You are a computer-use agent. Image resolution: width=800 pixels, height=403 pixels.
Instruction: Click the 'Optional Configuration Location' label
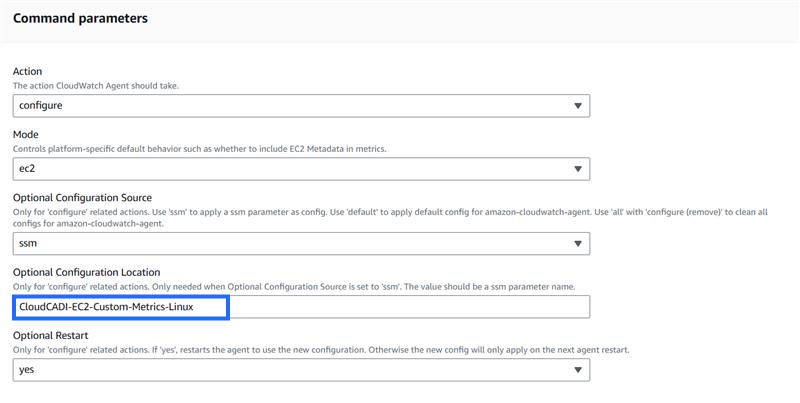86,272
